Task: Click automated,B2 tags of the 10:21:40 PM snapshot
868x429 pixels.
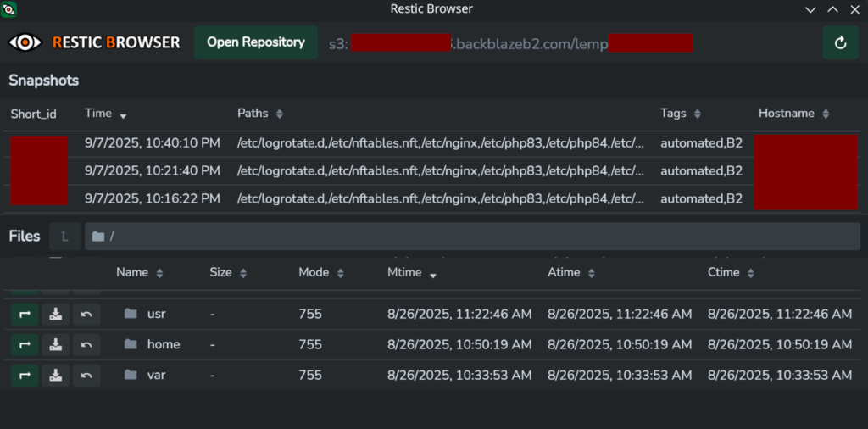Action: 701,171
